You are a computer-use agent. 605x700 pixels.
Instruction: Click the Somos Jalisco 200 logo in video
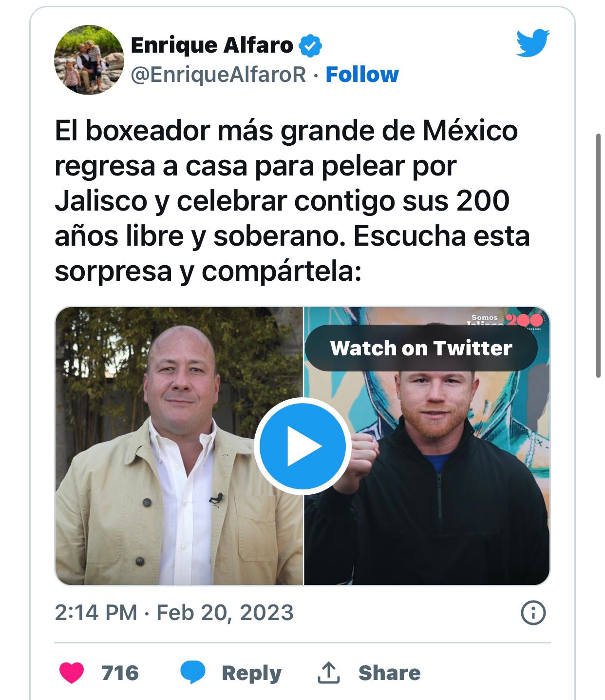[507, 320]
